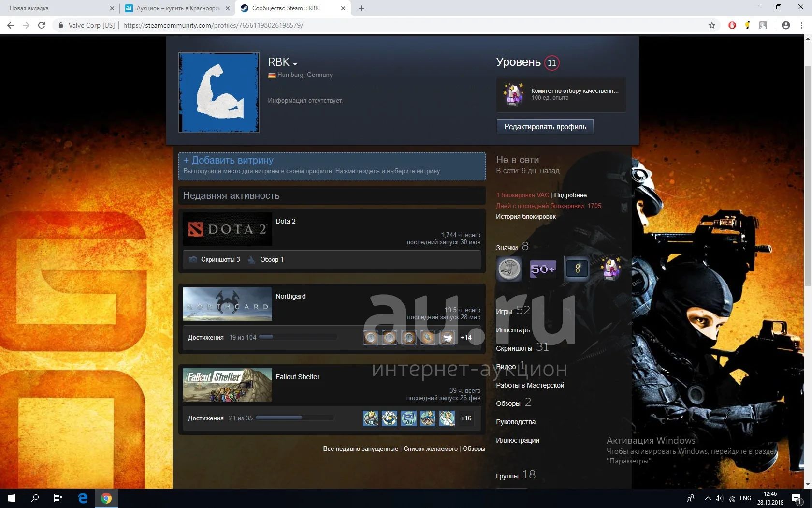The width and height of the screenshot is (812, 508).
Task: Click fourth Fallout Shelter achievement icon
Action: pyautogui.click(x=428, y=418)
